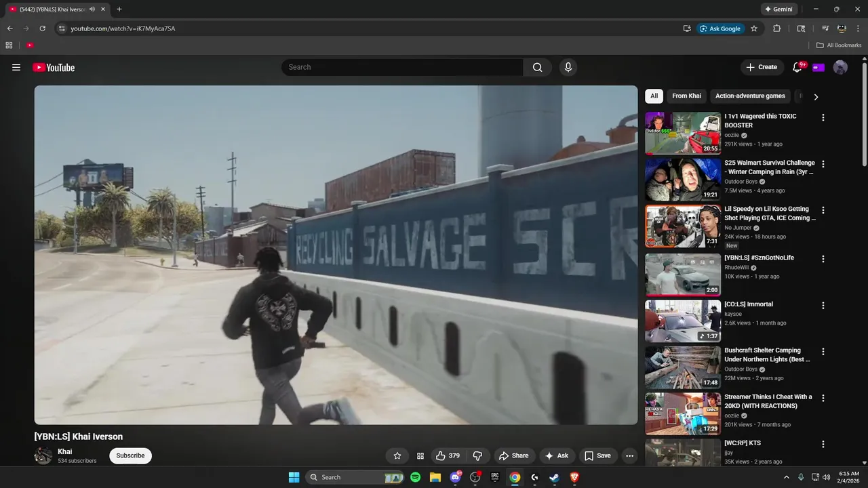Show more filter chips with the right arrow
The image size is (868, 488).
816,96
